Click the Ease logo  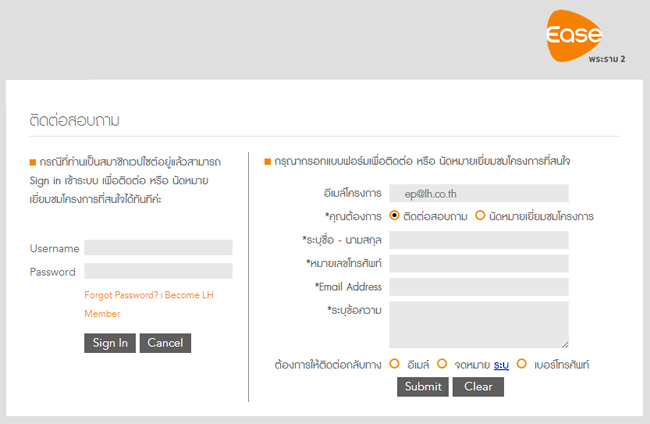[575, 37]
